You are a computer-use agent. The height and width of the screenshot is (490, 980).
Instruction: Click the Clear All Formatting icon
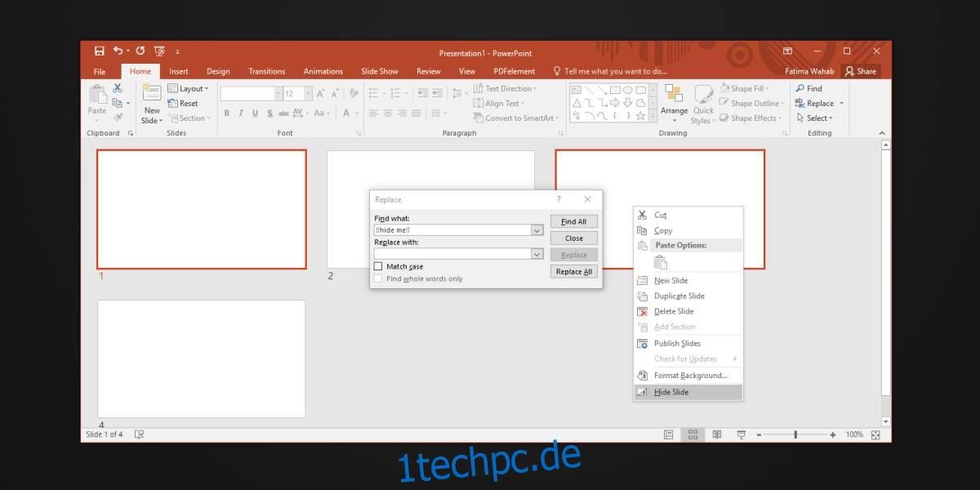point(355,93)
